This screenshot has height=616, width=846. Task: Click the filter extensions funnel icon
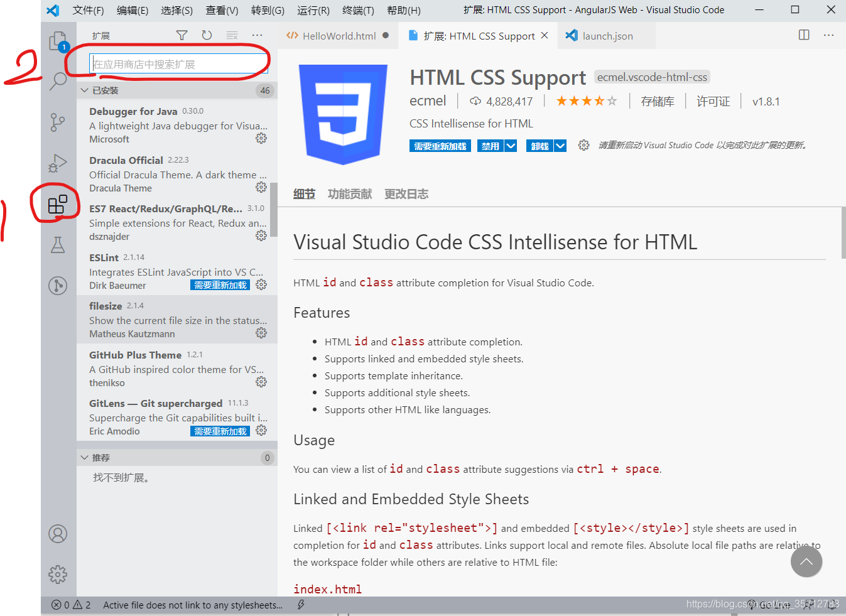pos(182,35)
